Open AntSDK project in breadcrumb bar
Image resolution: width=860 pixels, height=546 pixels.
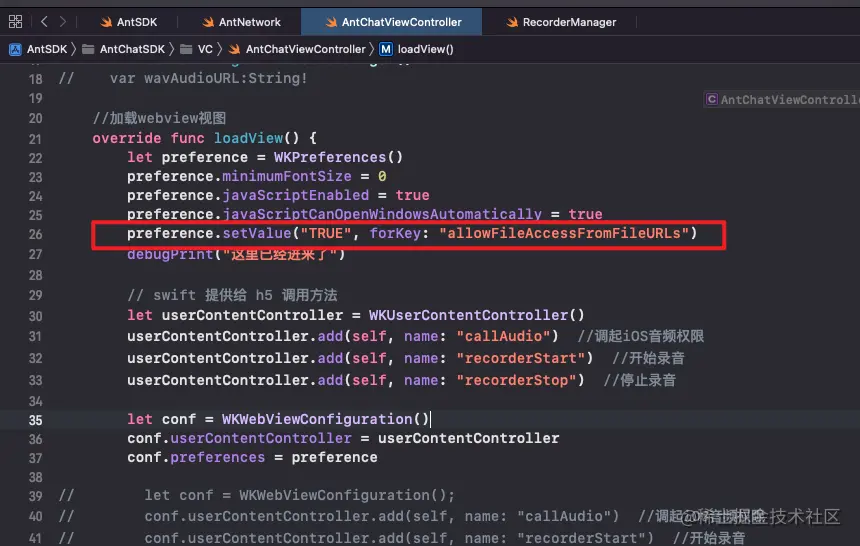coord(47,49)
